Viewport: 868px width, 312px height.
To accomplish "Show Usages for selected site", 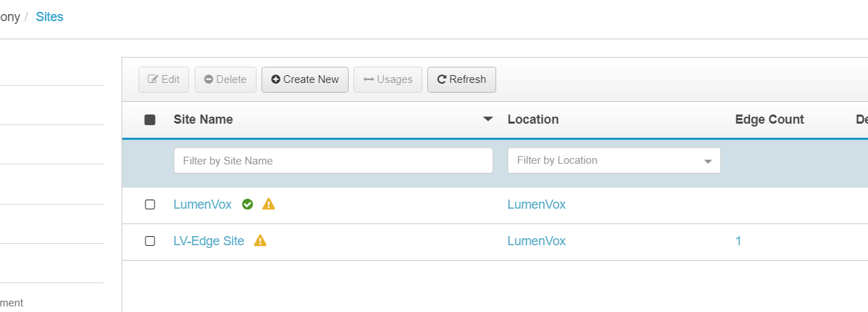I will 388,79.
